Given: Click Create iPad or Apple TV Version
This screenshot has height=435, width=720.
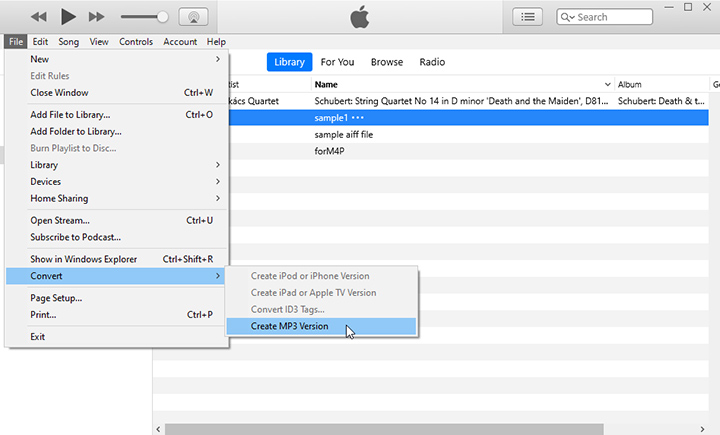Looking at the screenshot, I should point(321,293).
